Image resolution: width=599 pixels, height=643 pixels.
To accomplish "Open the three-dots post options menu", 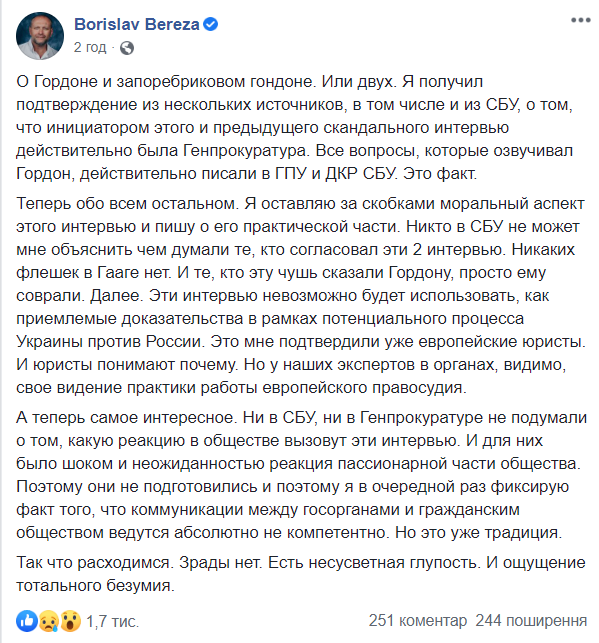I will (581, 20).
